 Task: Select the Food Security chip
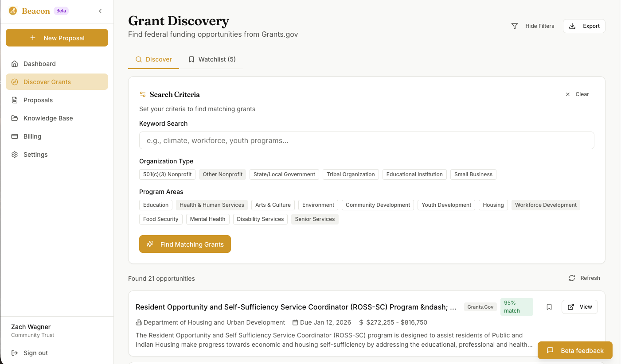click(x=160, y=219)
